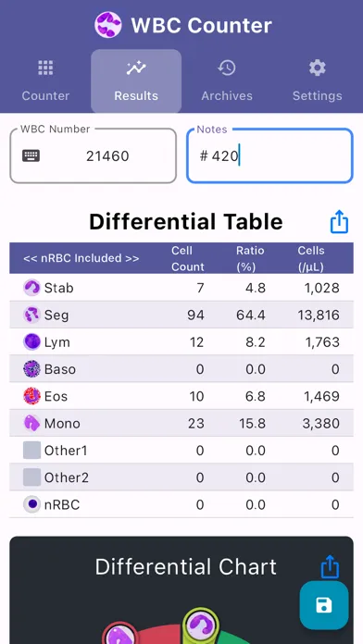Switch to the Archives tab
Image resolution: width=363 pixels, height=644 pixels.
click(x=227, y=80)
